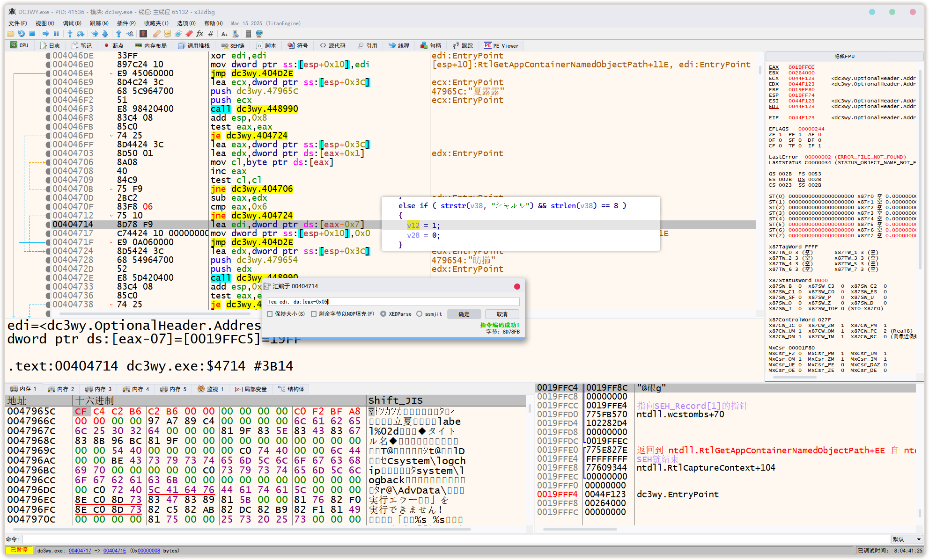Image resolution: width=929 pixels, height=560 pixels.
Task: Click the Run arrow icon
Action: click(45, 34)
